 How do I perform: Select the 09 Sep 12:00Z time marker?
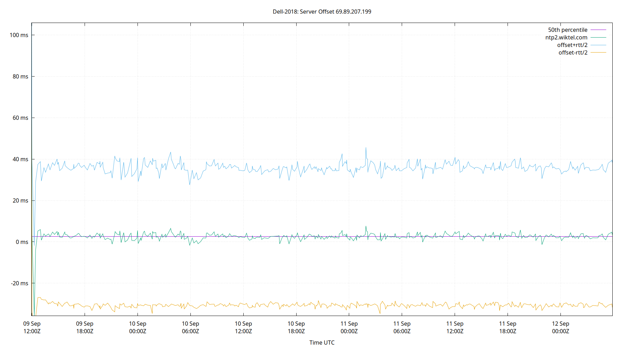32,327
